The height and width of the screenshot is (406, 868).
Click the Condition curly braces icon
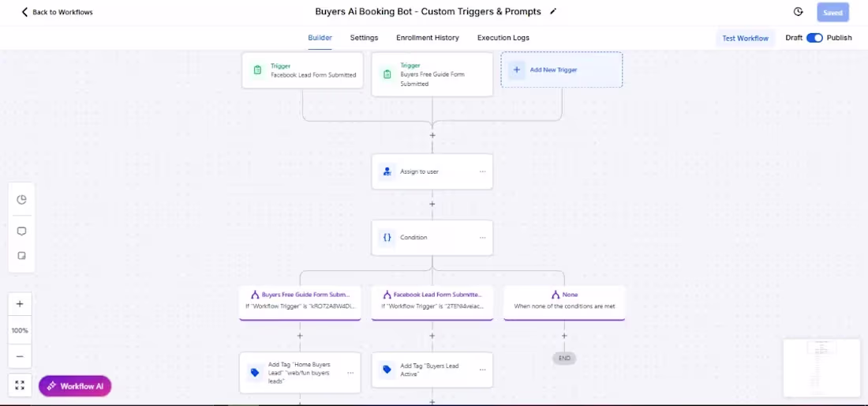click(x=387, y=238)
